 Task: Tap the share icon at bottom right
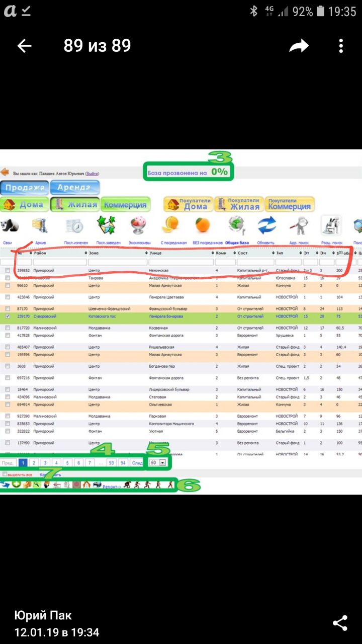tap(340, 623)
